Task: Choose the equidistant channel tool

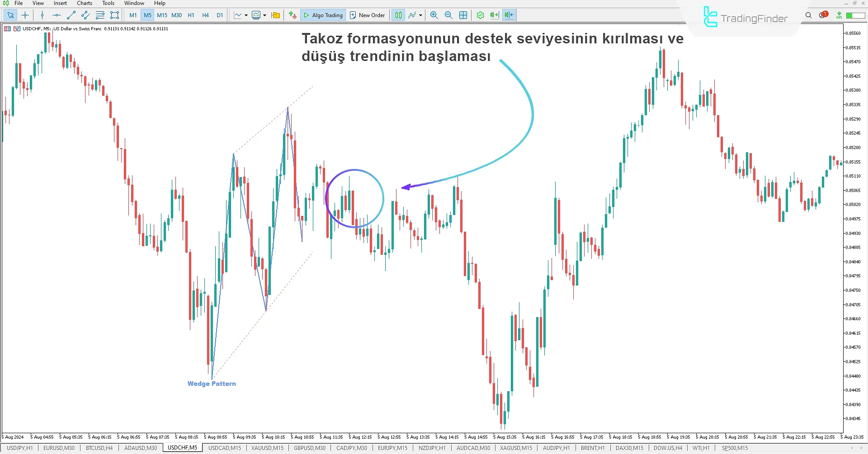Action: [x=85, y=15]
